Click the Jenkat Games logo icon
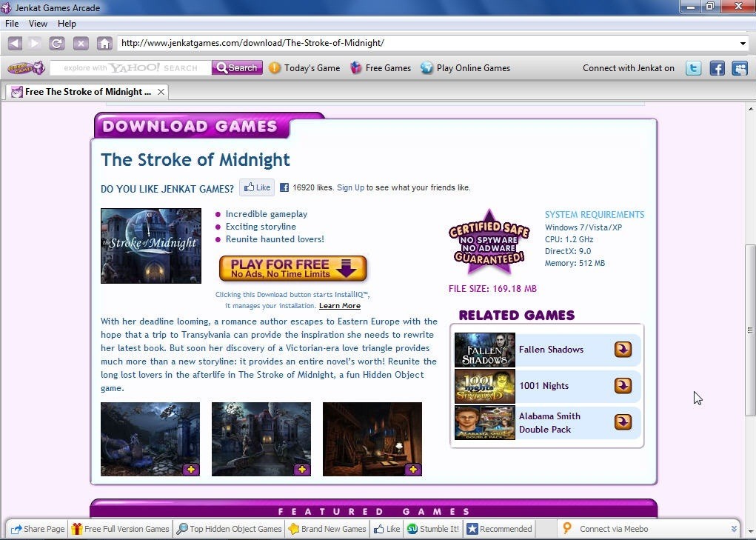The image size is (756, 540). pos(25,67)
